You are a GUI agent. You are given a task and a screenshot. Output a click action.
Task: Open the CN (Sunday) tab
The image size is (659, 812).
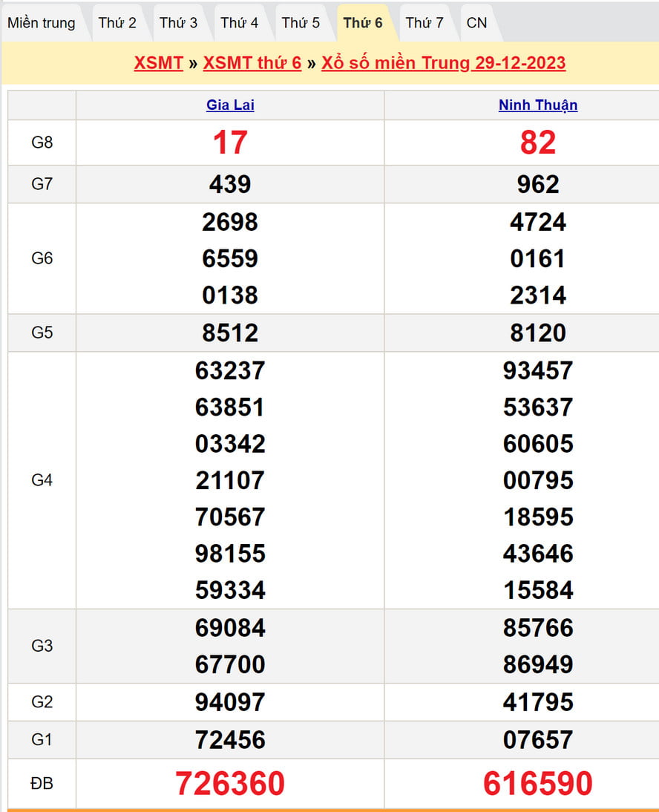pyautogui.click(x=477, y=23)
